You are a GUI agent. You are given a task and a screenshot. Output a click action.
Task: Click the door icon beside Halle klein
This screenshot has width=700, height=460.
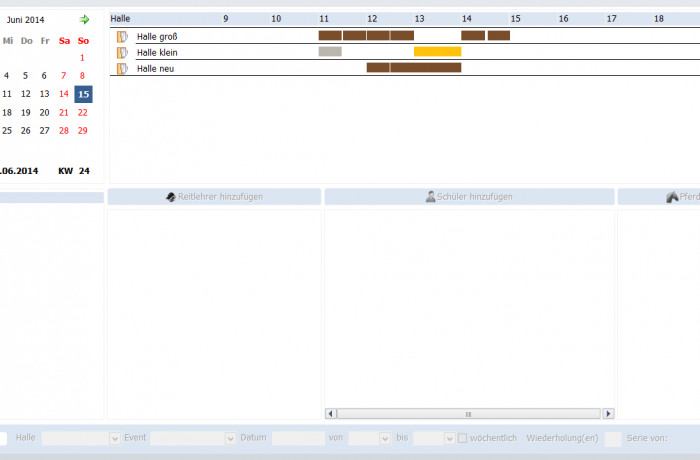(122, 52)
